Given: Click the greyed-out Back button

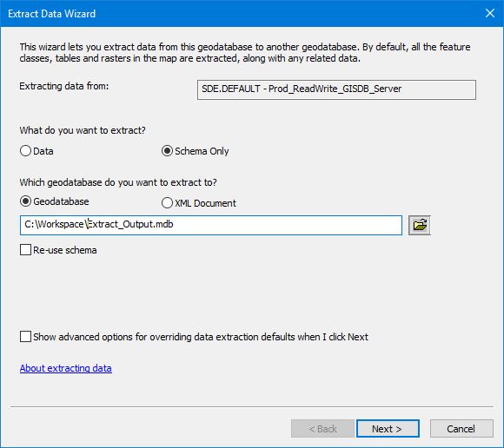Looking at the screenshot, I should 322,428.
